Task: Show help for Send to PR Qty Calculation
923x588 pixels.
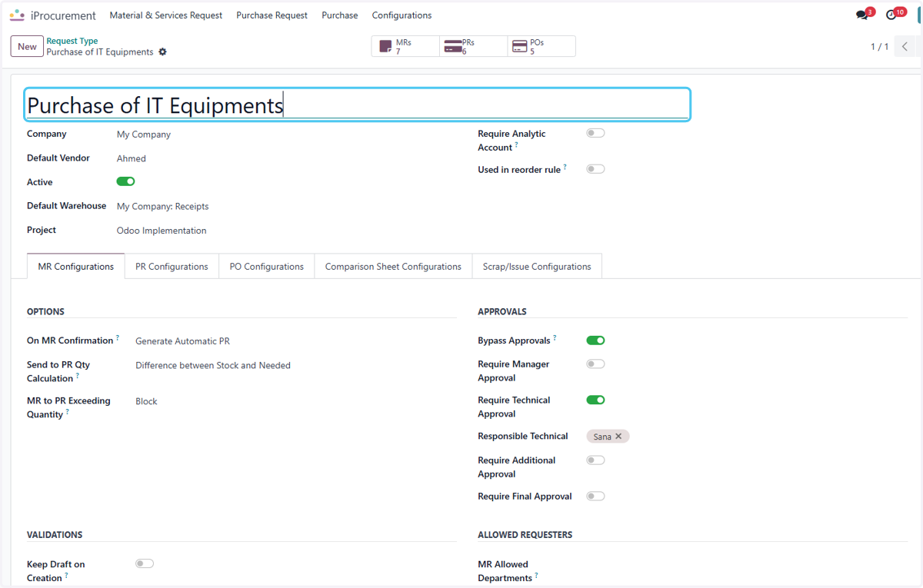Action: (78, 376)
